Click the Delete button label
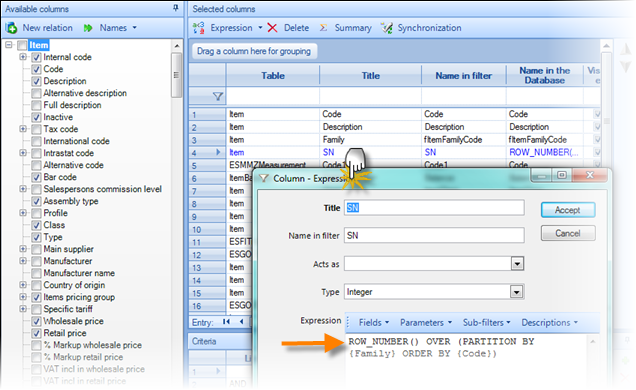Viewport: 636px width, 390px height. click(x=296, y=28)
